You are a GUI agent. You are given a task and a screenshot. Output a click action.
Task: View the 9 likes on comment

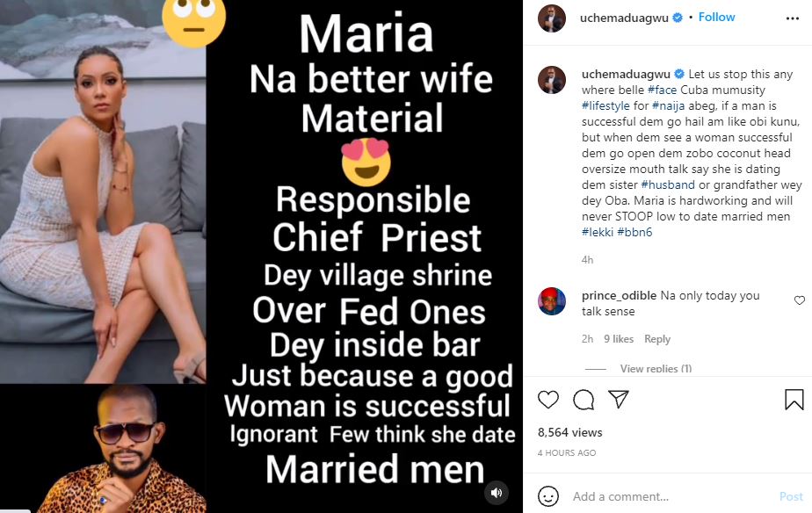(x=619, y=339)
